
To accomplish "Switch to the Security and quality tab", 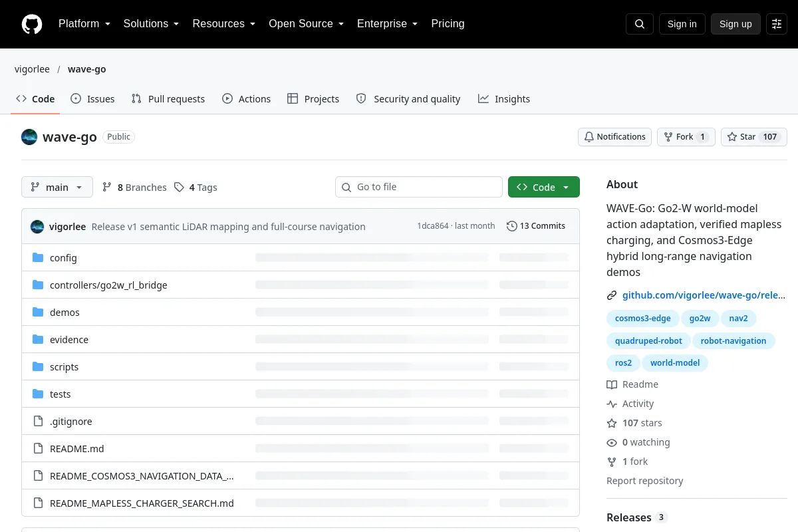I will tap(408, 99).
